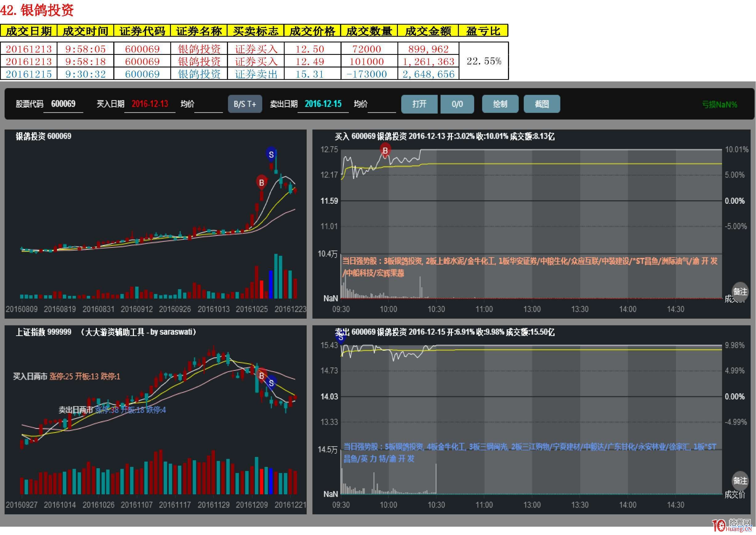Click the 成交日期 column header
Image resolution: width=756 pixels, height=535 pixels.
(29, 31)
